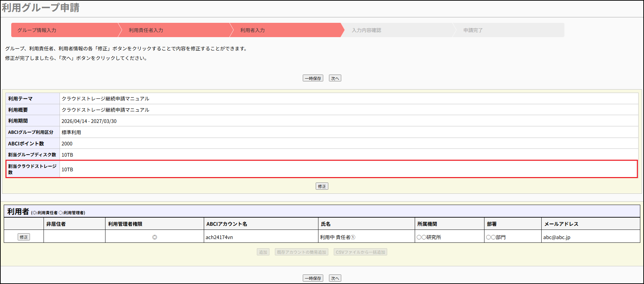Click the highlighted 割当クラウドストレージ数 row
This screenshot has width=644, height=284.
(x=321, y=169)
